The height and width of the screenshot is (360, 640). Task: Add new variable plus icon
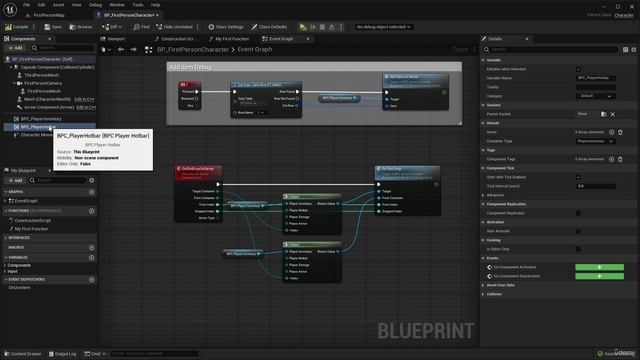[91, 258]
